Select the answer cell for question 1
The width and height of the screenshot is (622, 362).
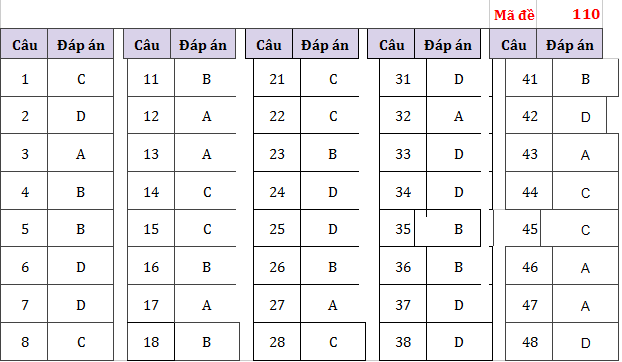(x=81, y=78)
